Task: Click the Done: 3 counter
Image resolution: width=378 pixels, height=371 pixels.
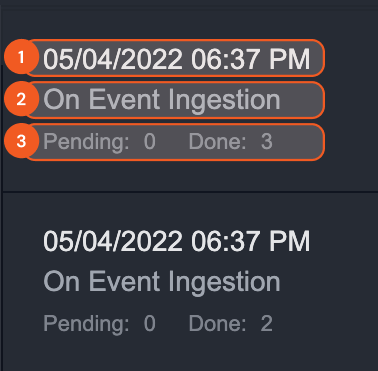Action: [x=231, y=142]
